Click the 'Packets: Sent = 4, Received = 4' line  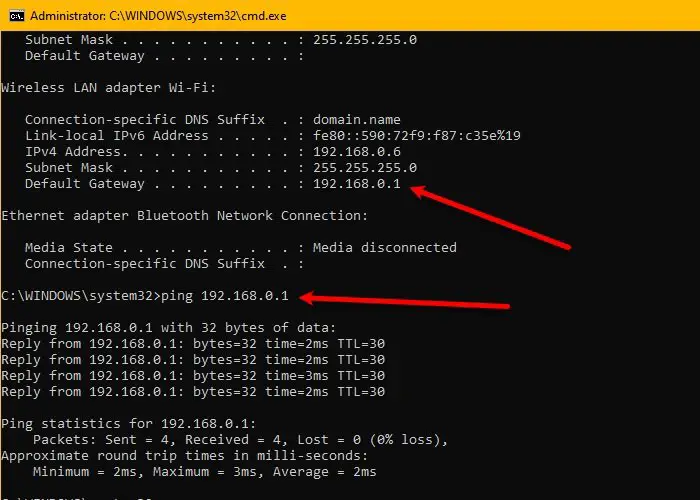240,440
